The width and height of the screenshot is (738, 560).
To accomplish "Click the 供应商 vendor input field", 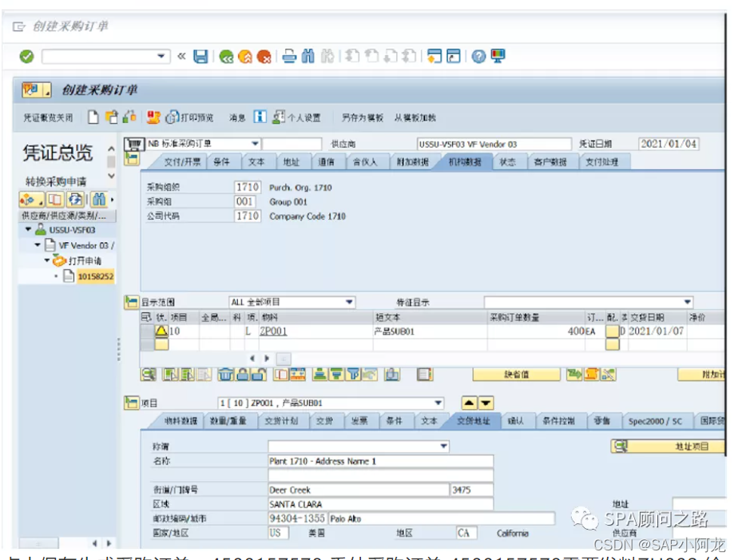I will click(494, 144).
